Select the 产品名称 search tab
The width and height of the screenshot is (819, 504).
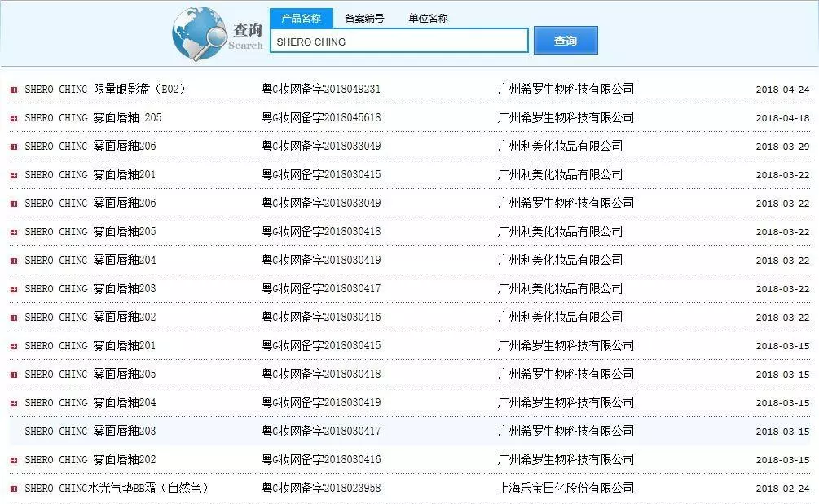point(302,18)
